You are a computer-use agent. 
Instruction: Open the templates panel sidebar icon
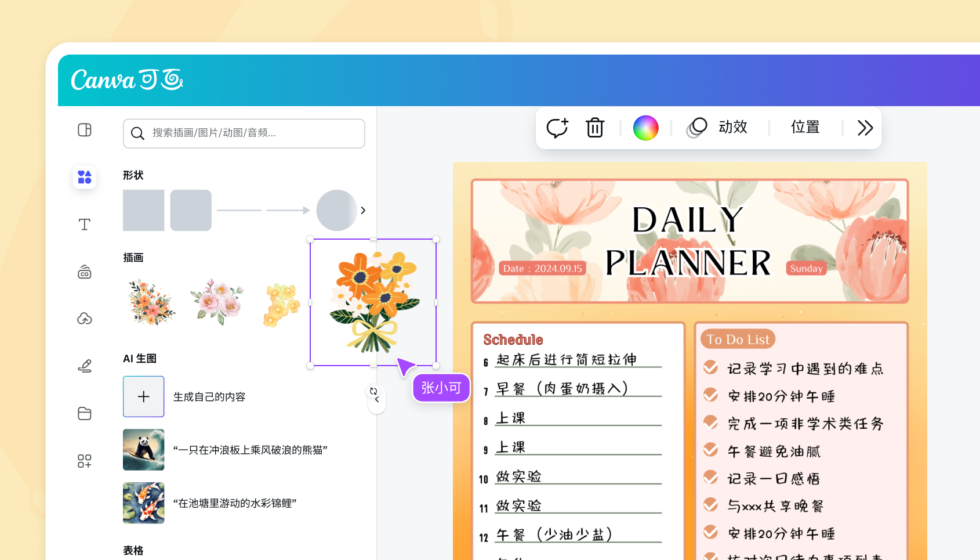(x=85, y=129)
